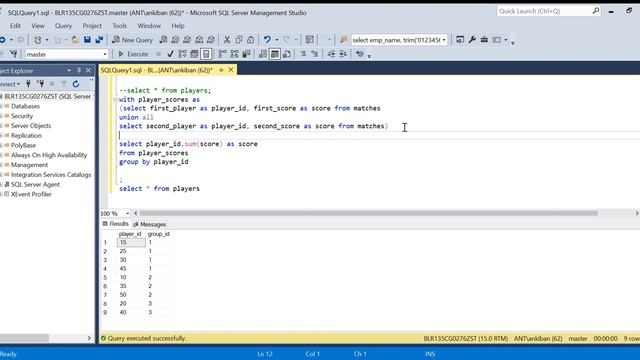
Task: Click the Save floppy disk icon
Action: pyautogui.click(x=87, y=40)
